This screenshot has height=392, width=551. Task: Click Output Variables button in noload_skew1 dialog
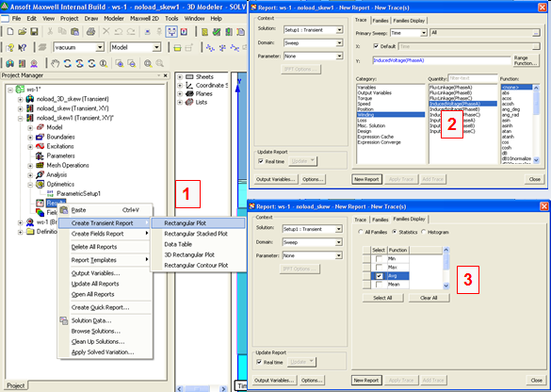click(276, 179)
